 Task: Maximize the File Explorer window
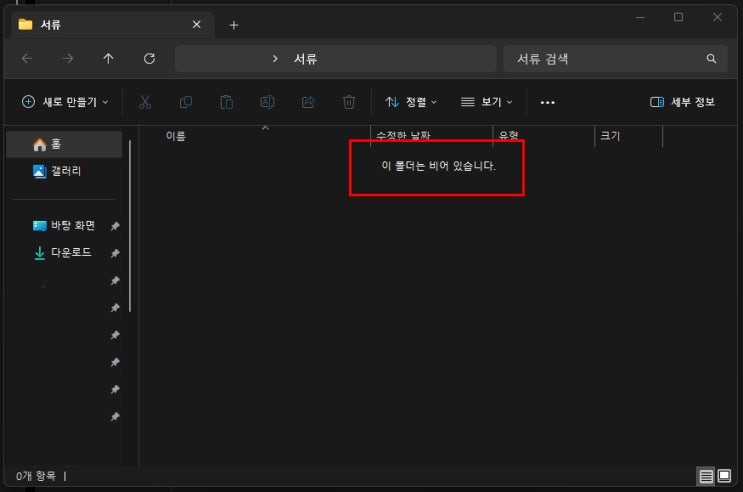(x=679, y=18)
